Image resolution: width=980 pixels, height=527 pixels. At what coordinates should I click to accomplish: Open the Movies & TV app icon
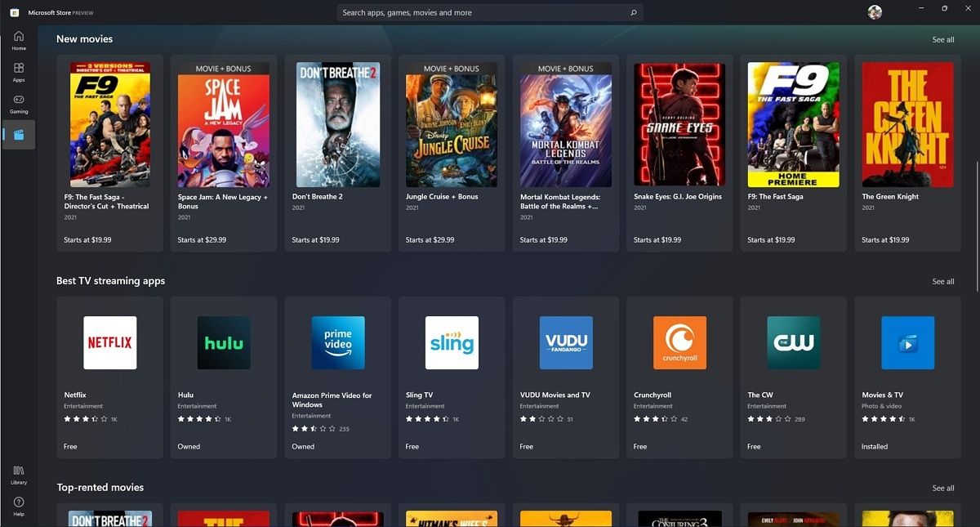pos(907,342)
